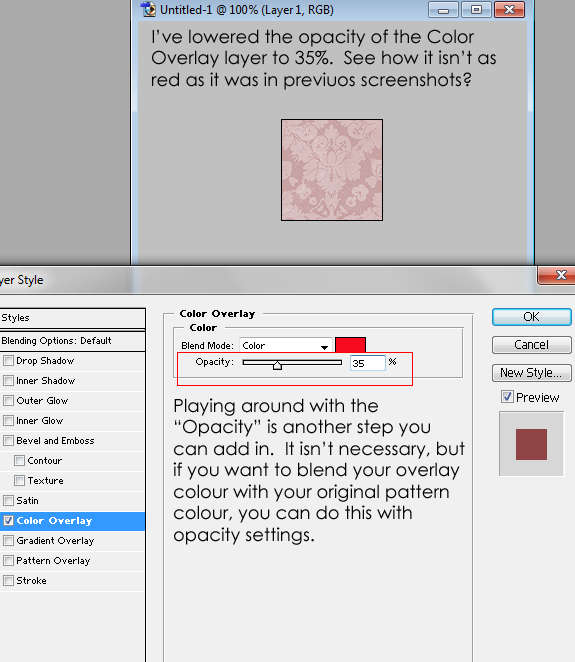This screenshot has height=662, width=575.
Task: Close the Layer Style dialog
Action: 558,275
